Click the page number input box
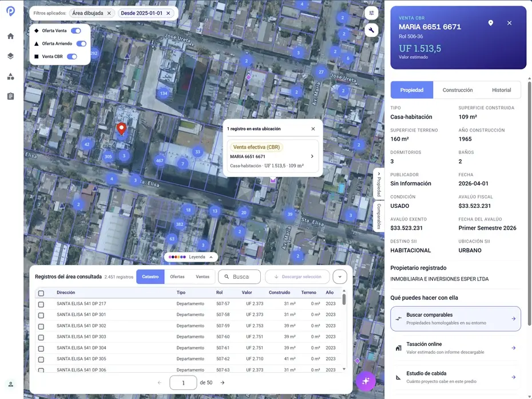Image resolution: width=532 pixels, height=399 pixels. (183, 383)
